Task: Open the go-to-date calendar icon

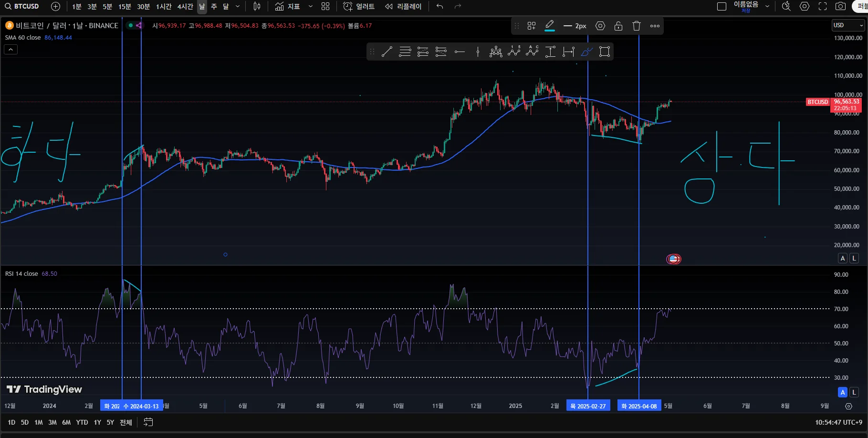Action: click(x=148, y=422)
